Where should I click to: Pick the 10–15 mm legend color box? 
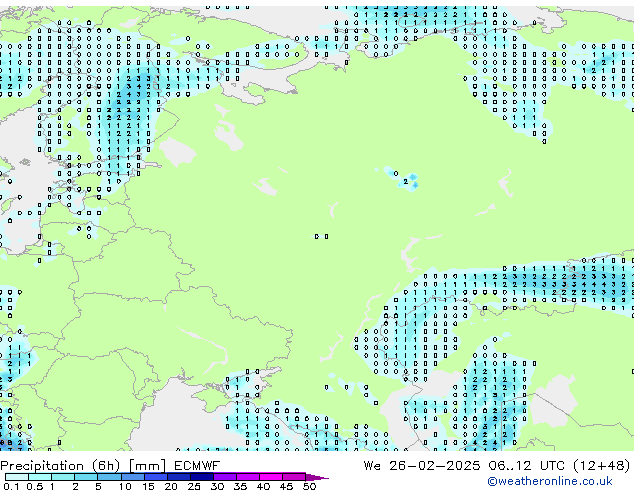coord(133,477)
